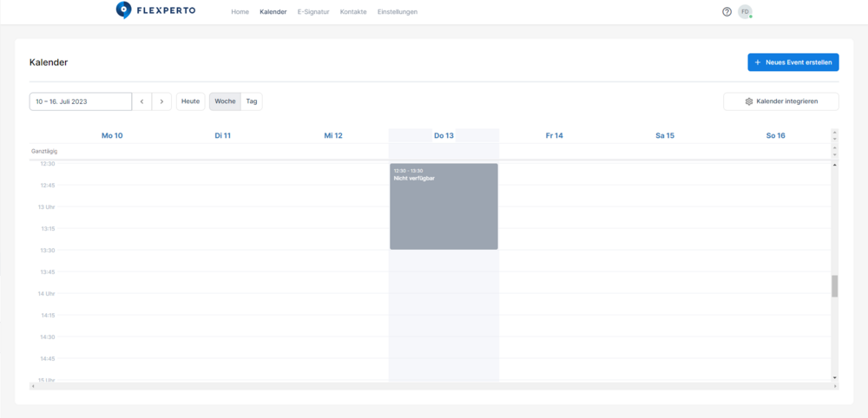The width and height of the screenshot is (868, 418).
Task: Open the help question mark icon
Action: pyautogui.click(x=727, y=12)
